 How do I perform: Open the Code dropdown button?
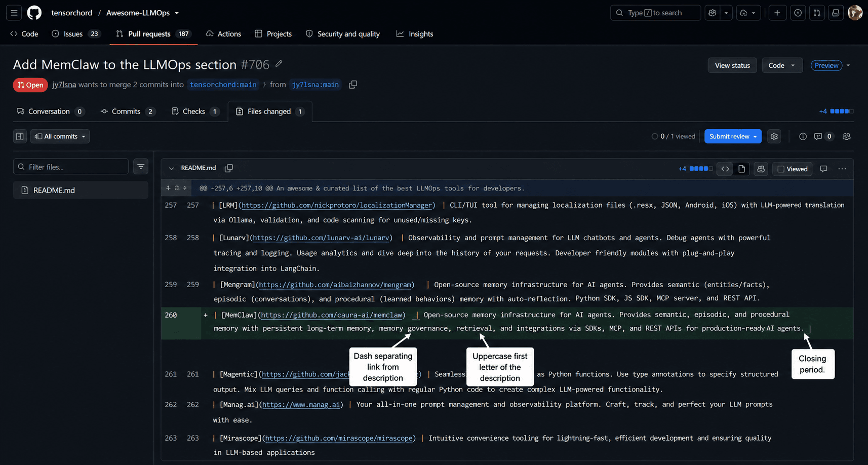782,65
